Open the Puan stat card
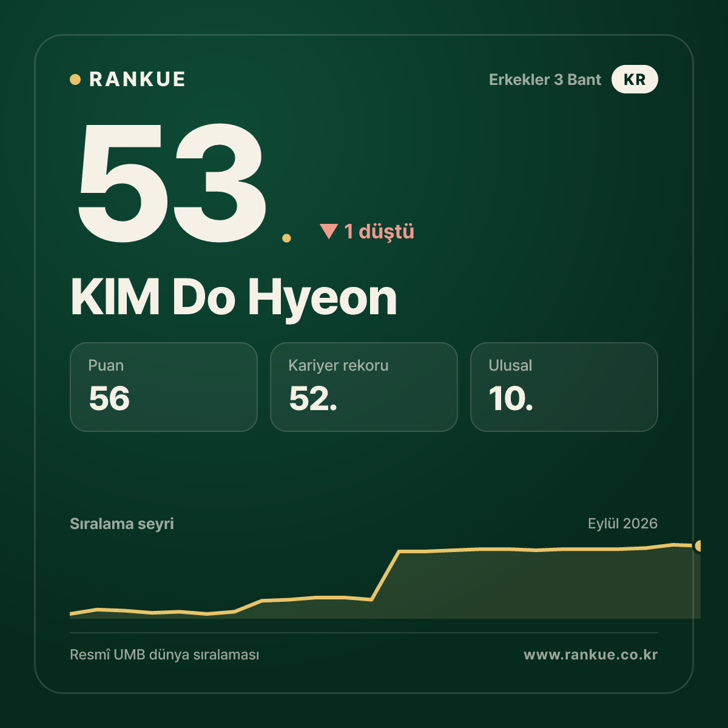Image resolution: width=728 pixels, height=728 pixels. tap(164, 387)
